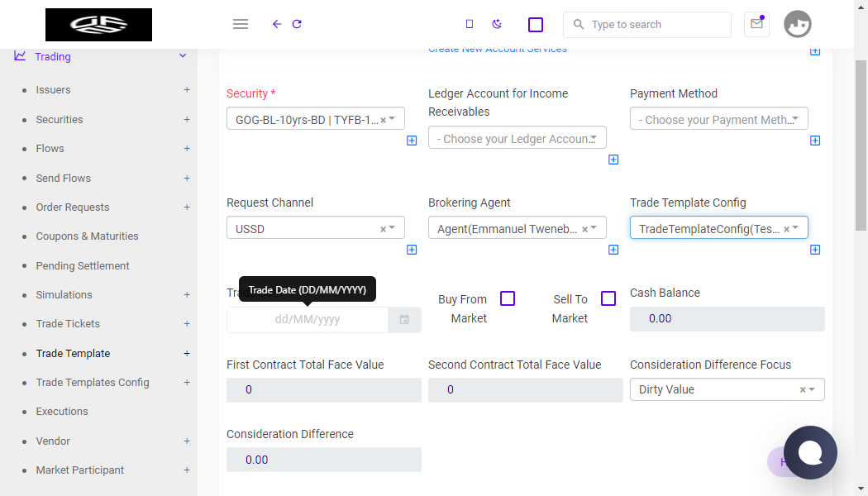The width and height of the screenshot is (868, 496).
Task: Toggle the purple square header checkbox
Action: [536, 25]
